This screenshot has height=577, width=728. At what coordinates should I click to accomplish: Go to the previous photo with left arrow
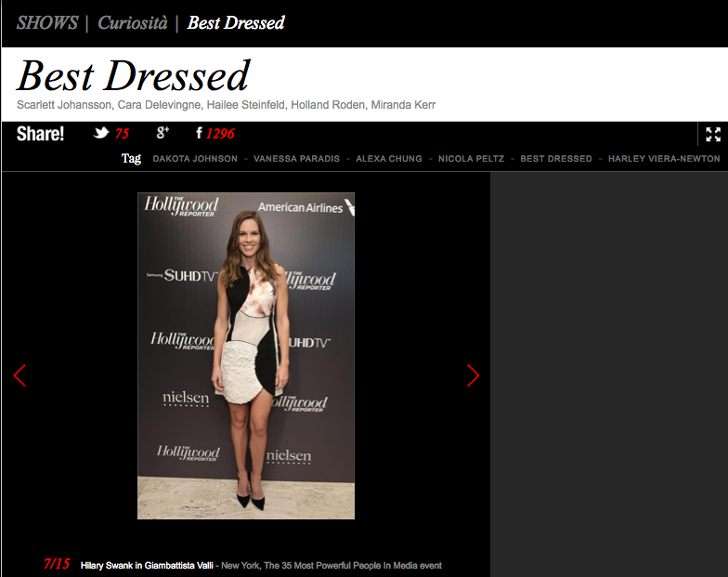[x=19, y=375]
